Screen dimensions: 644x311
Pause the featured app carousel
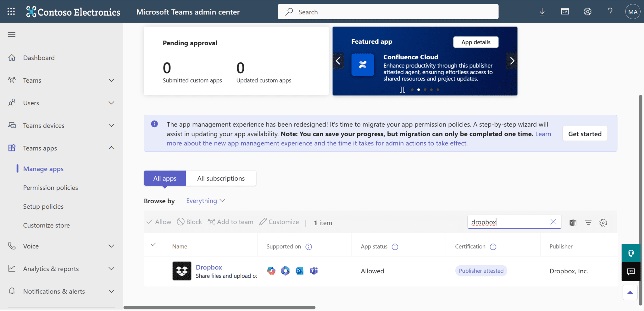pyautogui.click(x=402, y=90)
